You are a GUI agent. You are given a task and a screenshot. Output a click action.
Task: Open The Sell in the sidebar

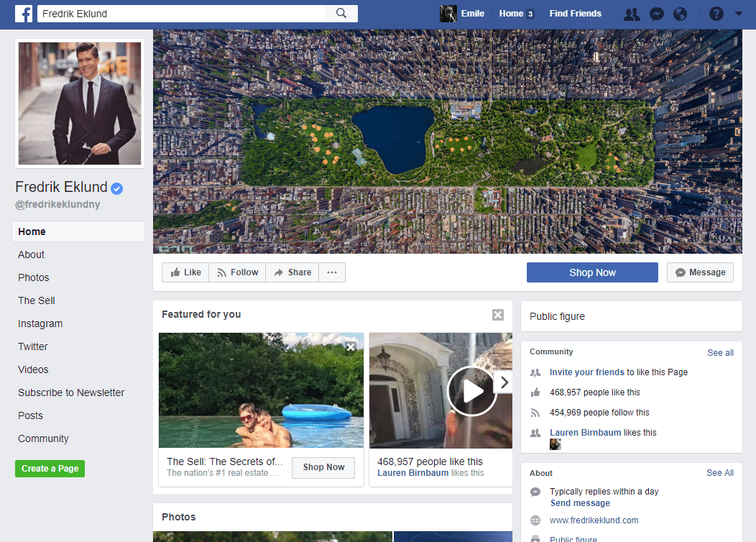pos(36,301)
